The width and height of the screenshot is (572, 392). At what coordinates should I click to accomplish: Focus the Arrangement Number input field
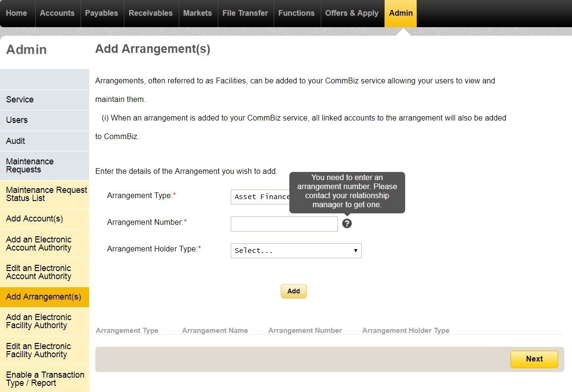[x=284, y=224]
